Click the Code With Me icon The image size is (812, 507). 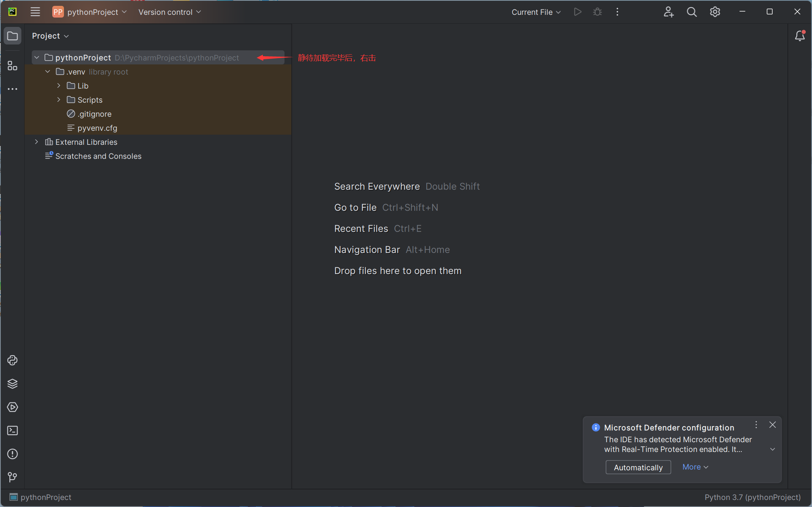[x=668, y=12]
